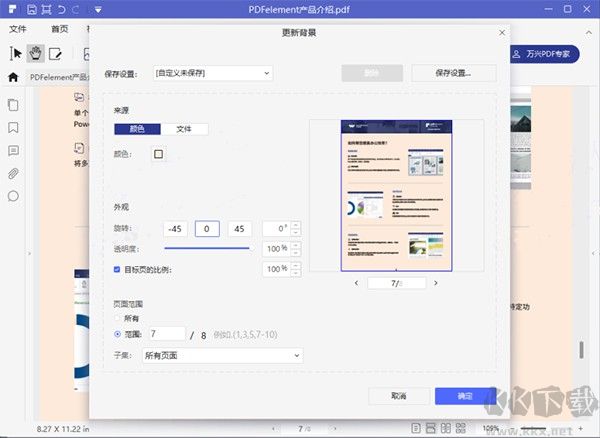Select the 文件 source tab
600x438 pixels.
coord(184,129)
